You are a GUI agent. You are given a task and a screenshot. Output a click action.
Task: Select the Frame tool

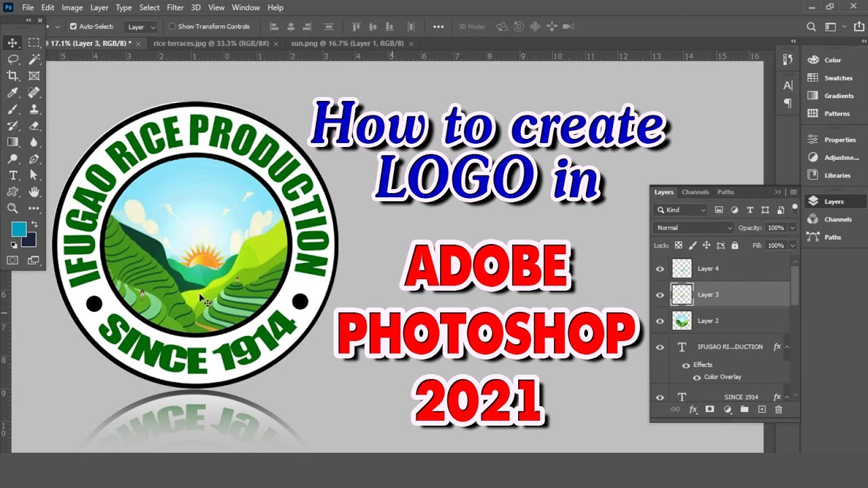34,76
